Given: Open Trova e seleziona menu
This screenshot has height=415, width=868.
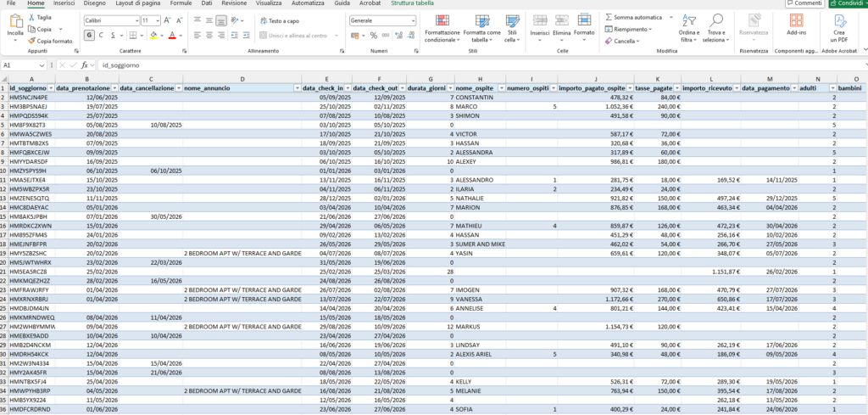Looking at the screenshot, I should tap(716, 29).
